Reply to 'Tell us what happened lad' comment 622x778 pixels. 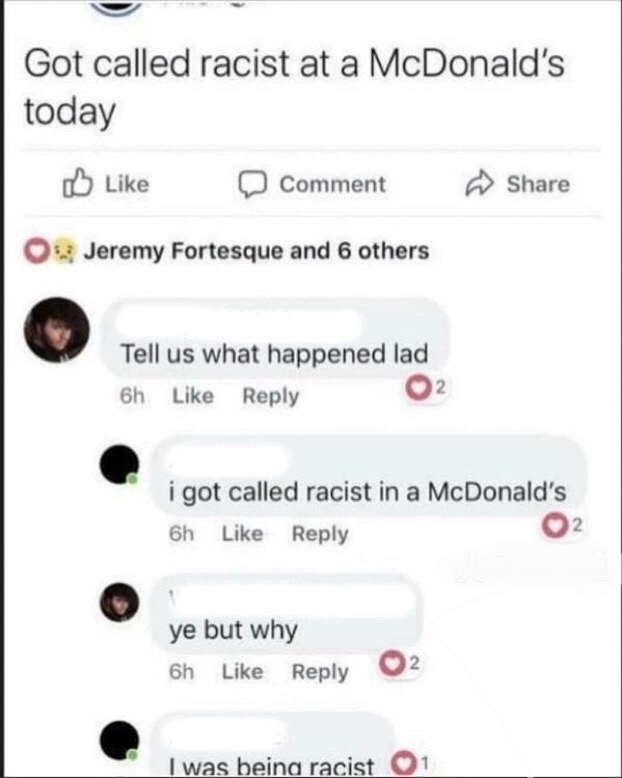pyautogui.click(x=271, y=396)
